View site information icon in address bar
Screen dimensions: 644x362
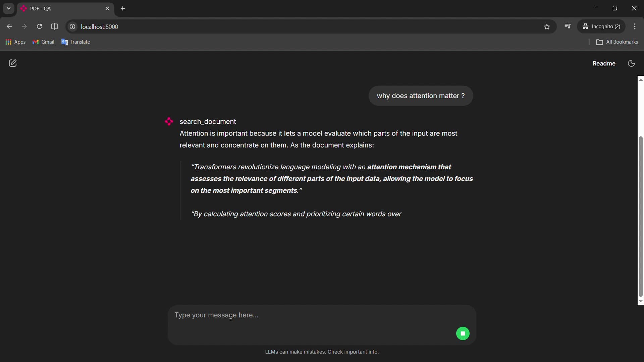(x=72, y=27)
